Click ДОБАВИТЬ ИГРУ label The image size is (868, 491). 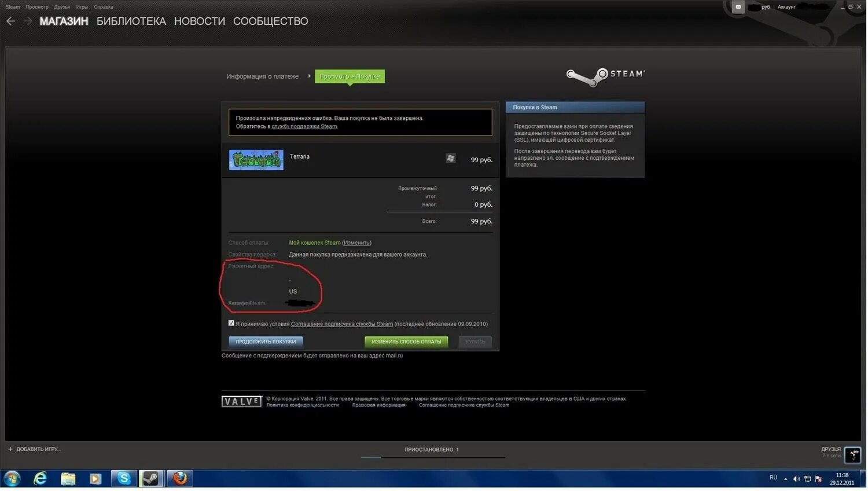coord(38,449)
